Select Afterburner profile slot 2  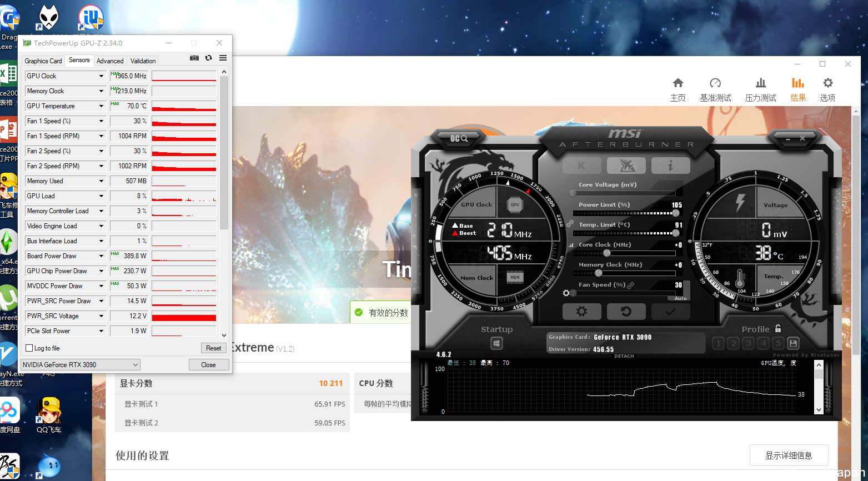point(733,343)
